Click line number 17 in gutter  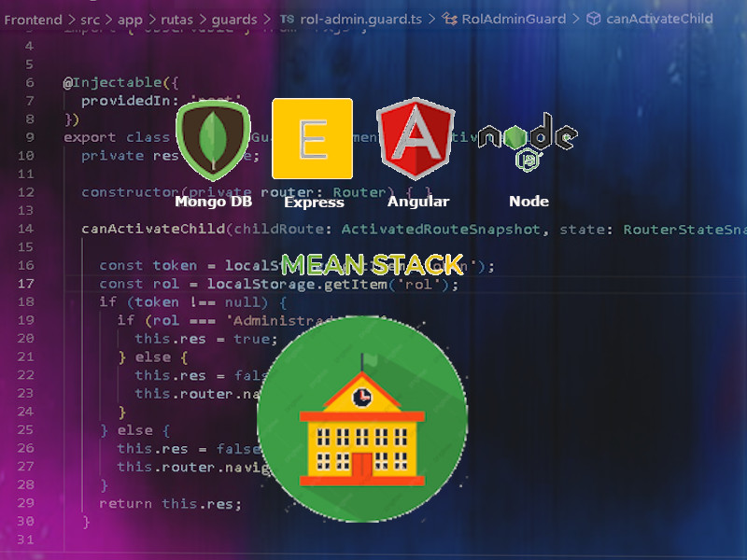pos(26,284)
